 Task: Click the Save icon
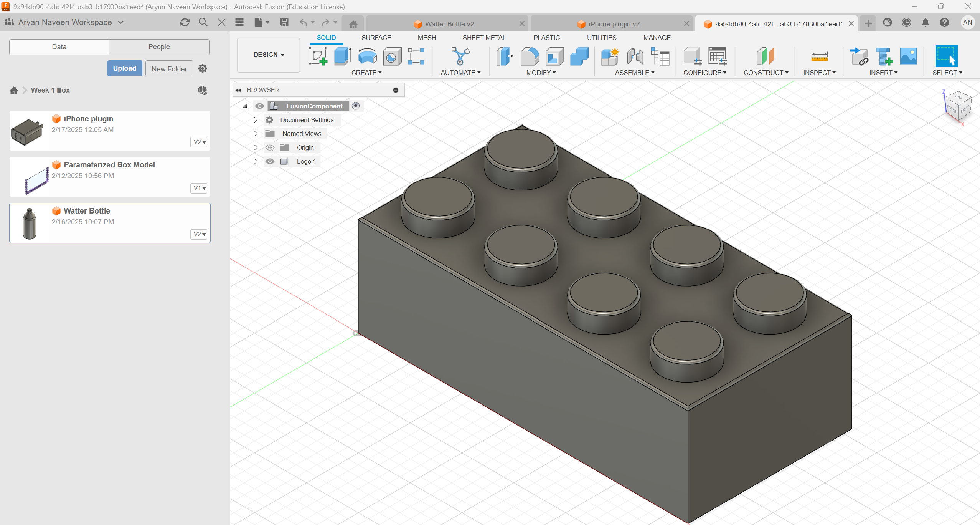284,22
